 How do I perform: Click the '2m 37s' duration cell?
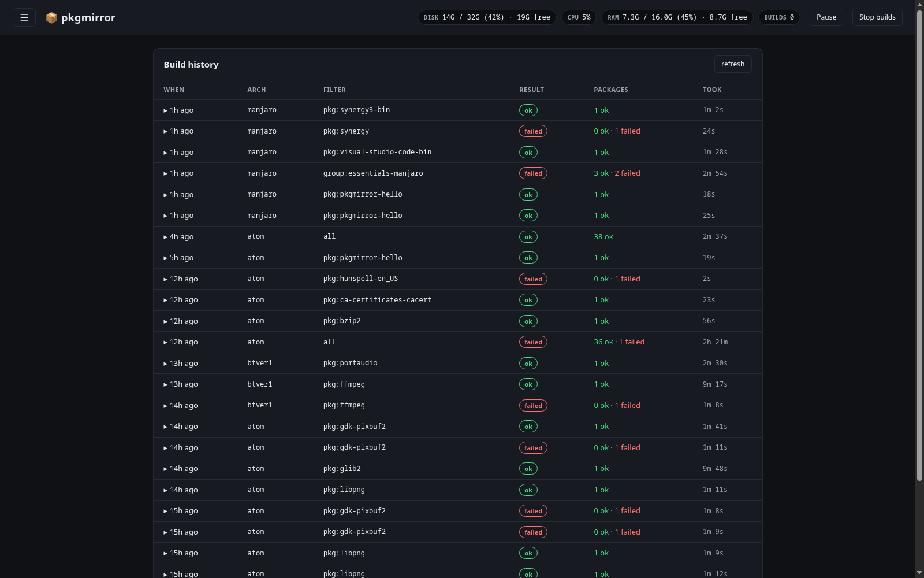pos(715,236)
